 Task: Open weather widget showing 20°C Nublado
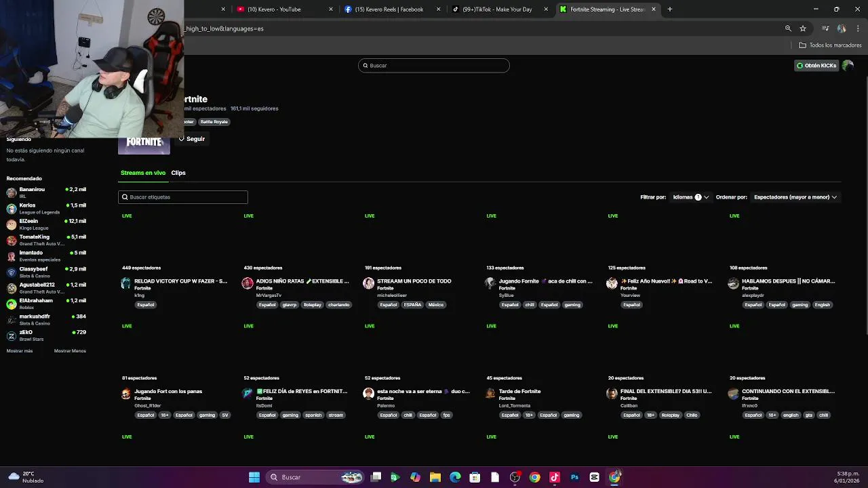point(26,477)
